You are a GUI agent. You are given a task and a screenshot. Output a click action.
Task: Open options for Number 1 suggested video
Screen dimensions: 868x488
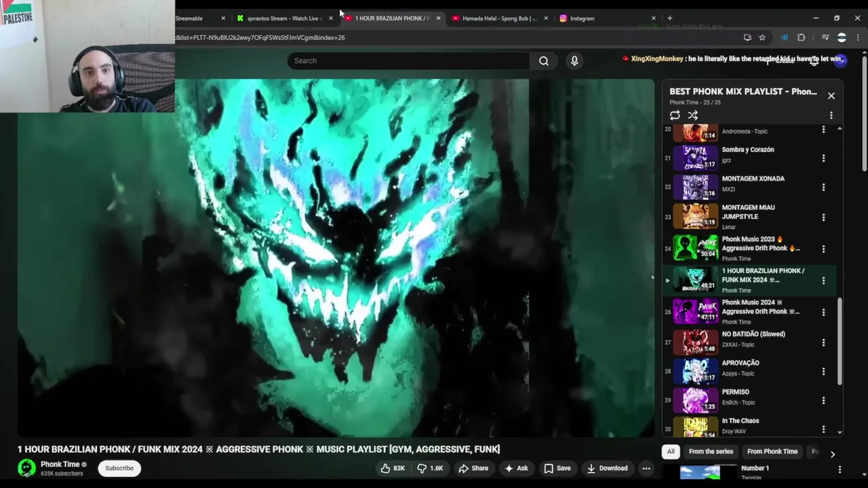point(840,469)
